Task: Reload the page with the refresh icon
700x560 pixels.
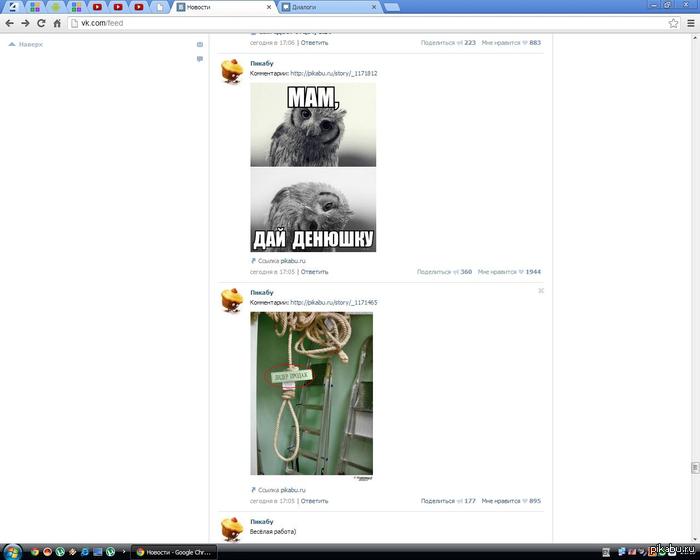Action: click(x=41, y=23)
